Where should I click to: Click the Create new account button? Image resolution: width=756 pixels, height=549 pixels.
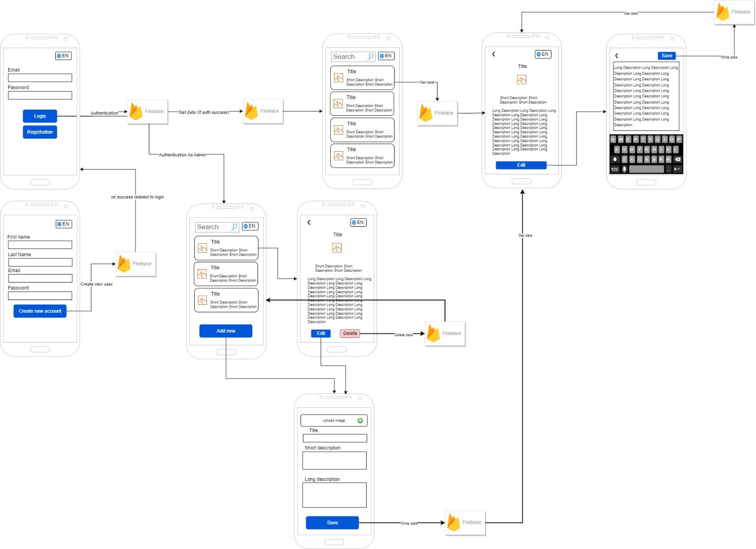[x=40, y=311]
